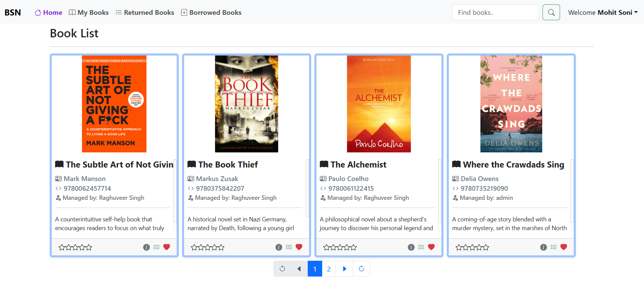644x291 pixels.
Task: Click author name Delia Owens
Action: [480, 179]
